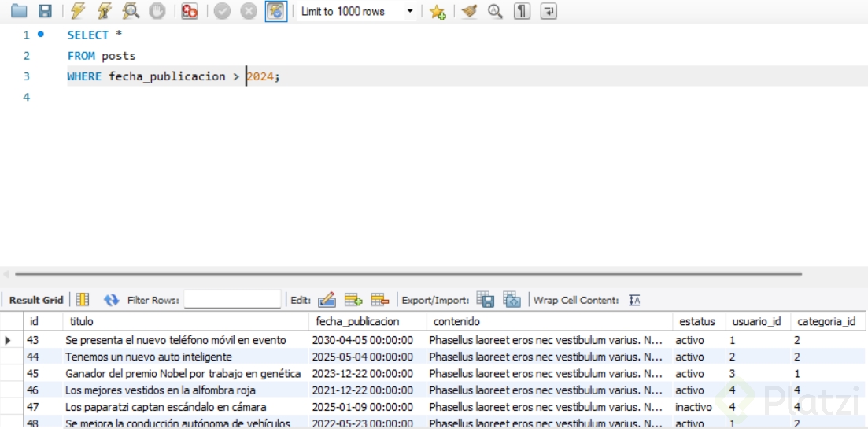Sort by the usuario_id column header
Viewport: 868px width, 429px height.
(758, 321)
